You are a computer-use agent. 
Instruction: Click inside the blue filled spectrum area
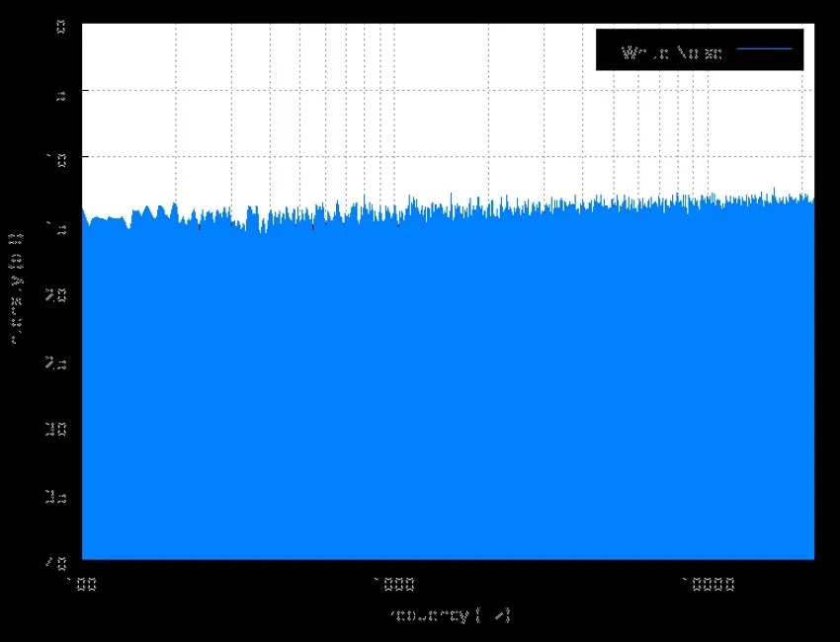click(x=445, y=395)
